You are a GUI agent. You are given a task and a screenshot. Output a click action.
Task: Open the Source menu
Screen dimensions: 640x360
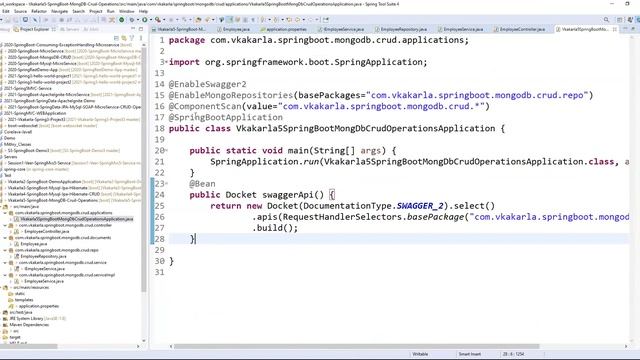[x=20, y=11]
